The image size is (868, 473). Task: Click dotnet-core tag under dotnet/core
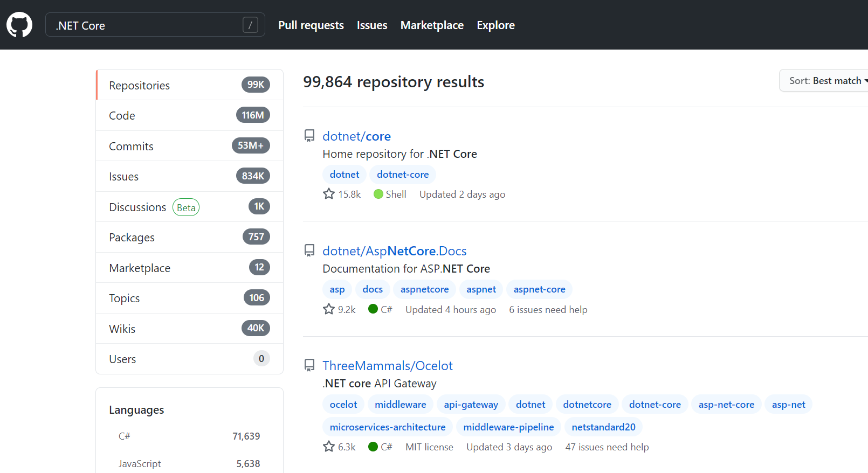[x=403, y=175]
